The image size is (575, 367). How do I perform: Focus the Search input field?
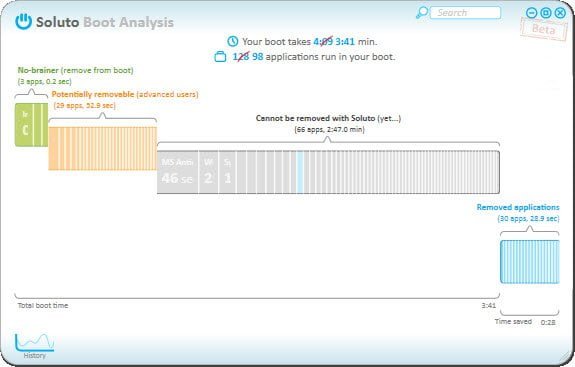click(465, 12)
